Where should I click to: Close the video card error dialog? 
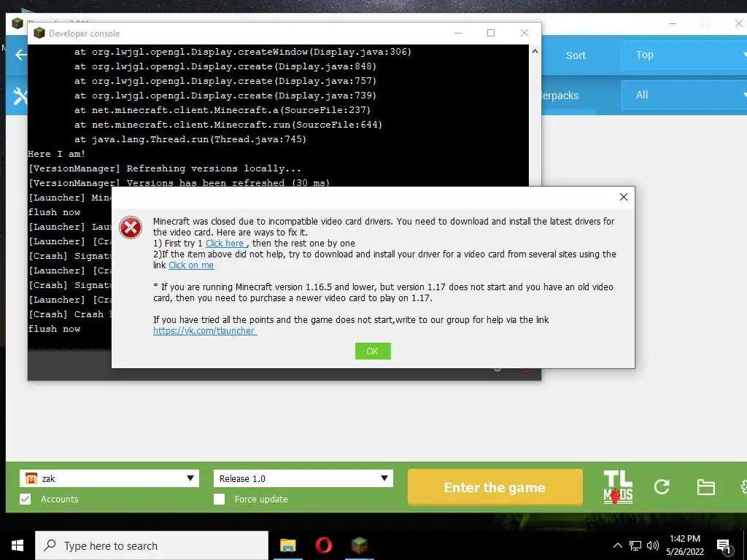pos(623,197)
